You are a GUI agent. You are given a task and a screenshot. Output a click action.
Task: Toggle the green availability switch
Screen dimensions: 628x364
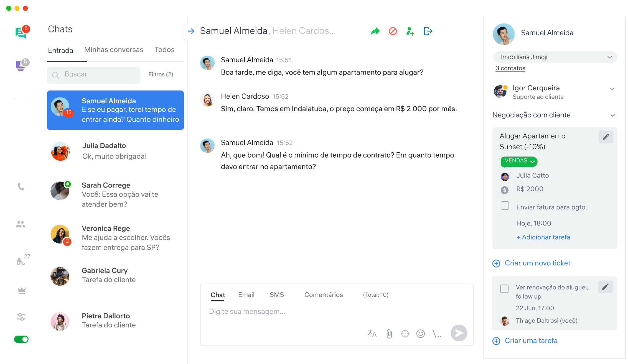pyautogui.click(x=21, y=339)
